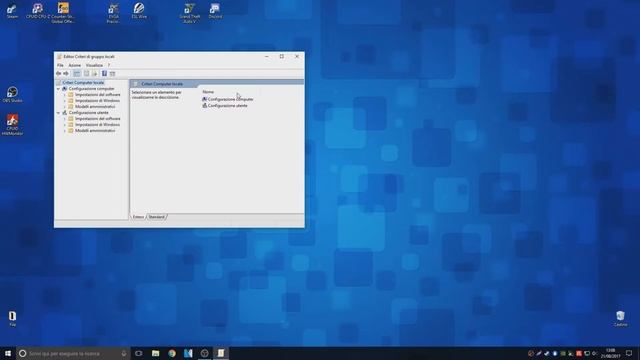Click the File icon at bottom-left desktop
640x360 pixels.
tap(12, 318)
